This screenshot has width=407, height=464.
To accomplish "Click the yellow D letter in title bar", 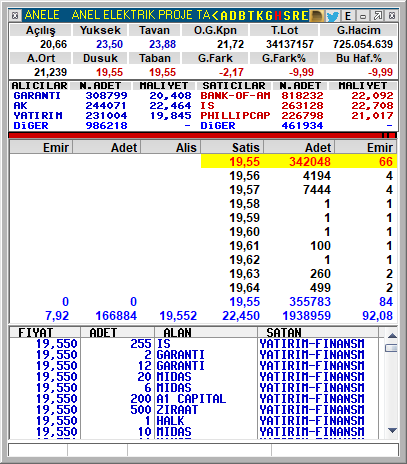I will tap(233, 16).
